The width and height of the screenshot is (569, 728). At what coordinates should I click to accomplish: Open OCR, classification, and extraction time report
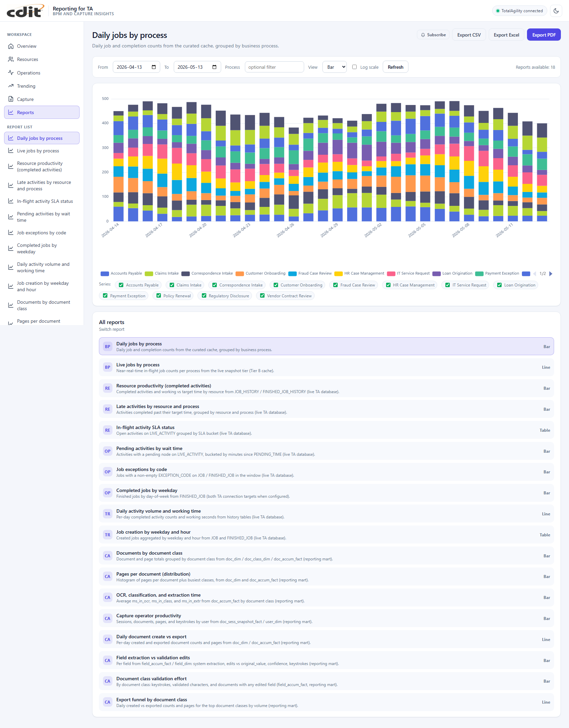[x=326, y=598]
